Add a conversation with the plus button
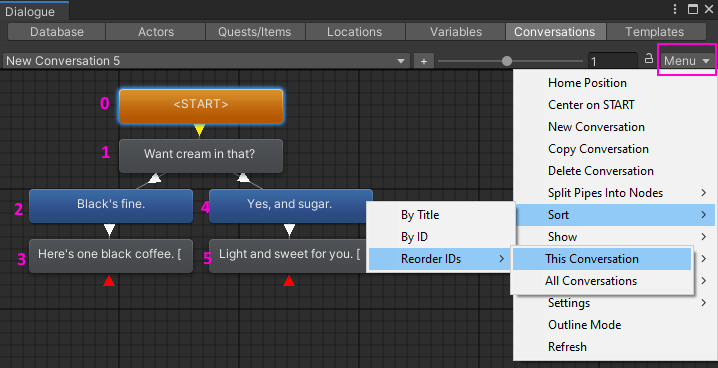 coord(424,61)
